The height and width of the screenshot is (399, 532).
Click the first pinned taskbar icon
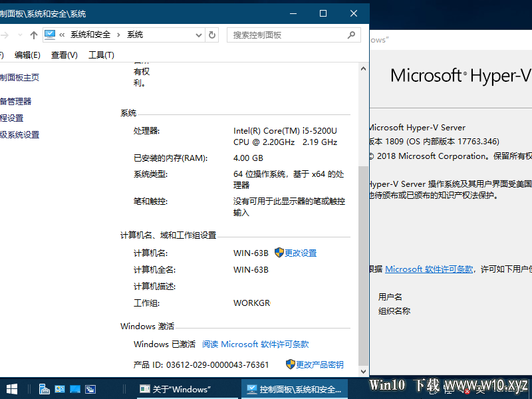[45, 389]
